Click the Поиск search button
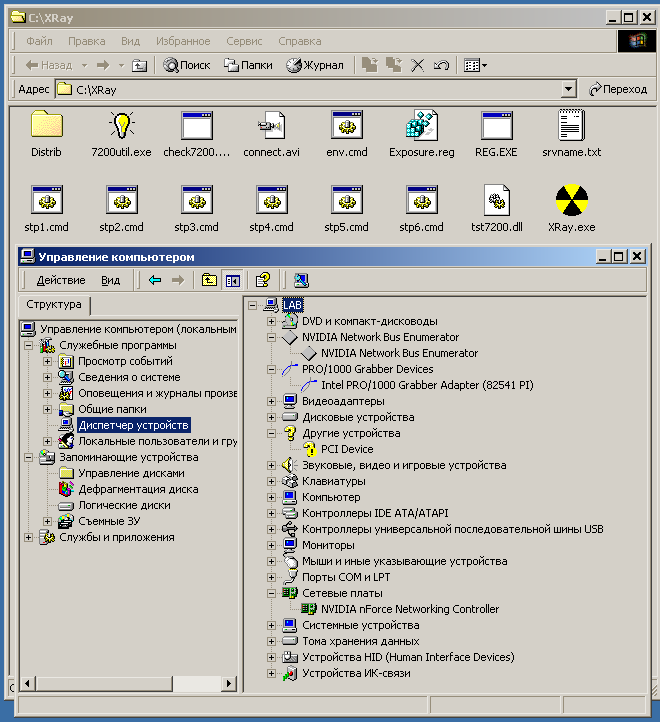This screenshot has width=660, height=722. point(187,65)
